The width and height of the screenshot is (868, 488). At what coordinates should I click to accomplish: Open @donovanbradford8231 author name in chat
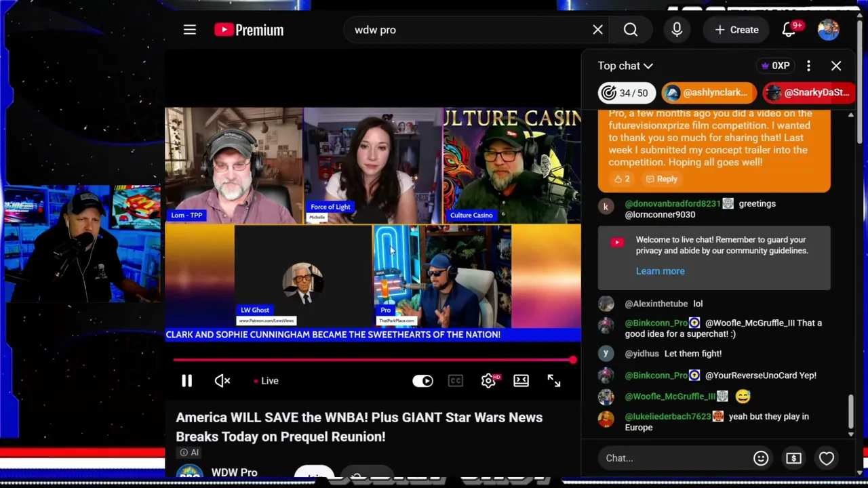coord(673,203)
